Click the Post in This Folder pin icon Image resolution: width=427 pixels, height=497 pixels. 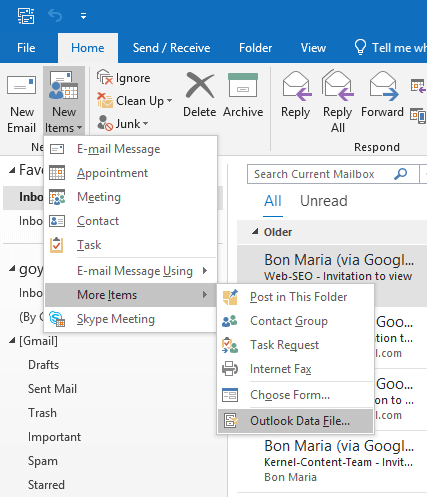click(230, 297)
